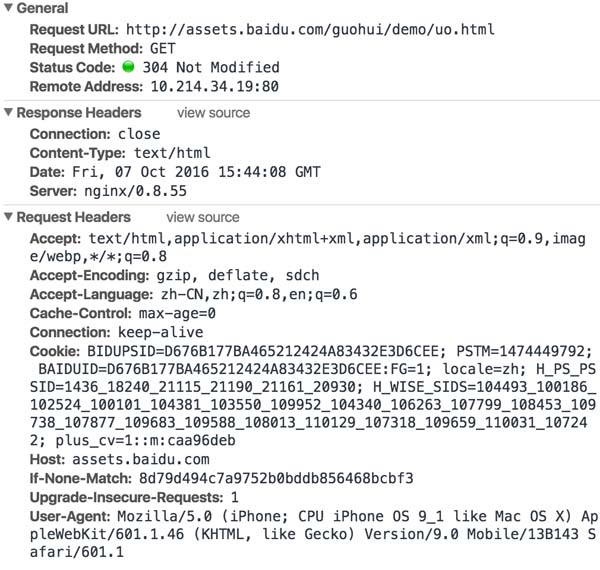
Task: Select the Request Method GET row
Action: coord(102,47)
